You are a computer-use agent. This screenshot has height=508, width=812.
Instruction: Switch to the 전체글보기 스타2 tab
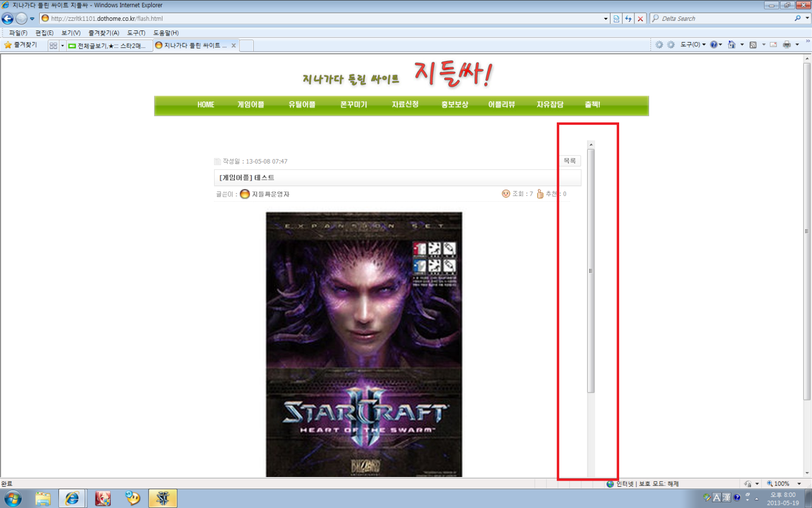[110, 46]
